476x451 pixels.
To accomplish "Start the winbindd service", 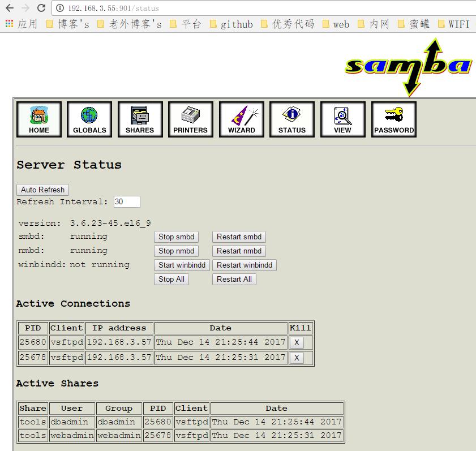I will coord(182,265).
